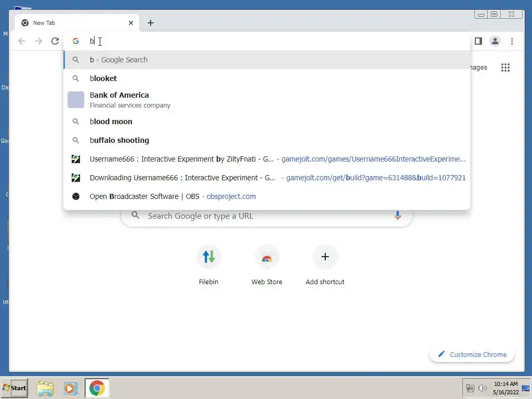
Task: Toggle the side panel icon
Action: tap(478, 41)
